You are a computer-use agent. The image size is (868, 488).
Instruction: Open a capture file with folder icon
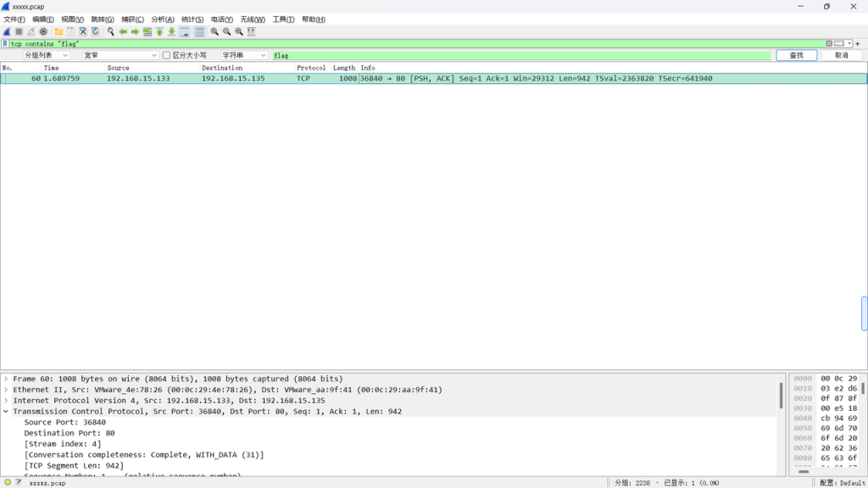tap(58, 31)
